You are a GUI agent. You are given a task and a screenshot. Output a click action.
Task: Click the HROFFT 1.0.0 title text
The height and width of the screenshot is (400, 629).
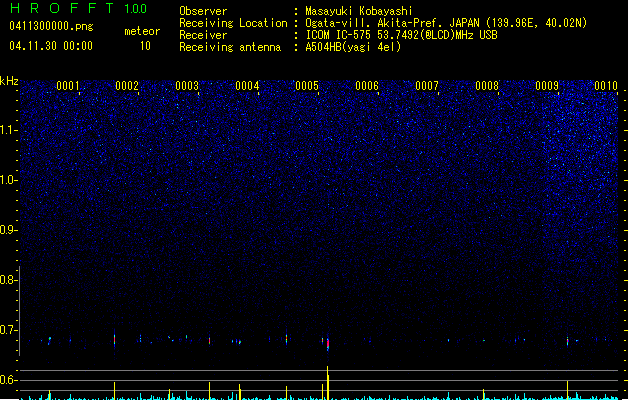point(78,8)
